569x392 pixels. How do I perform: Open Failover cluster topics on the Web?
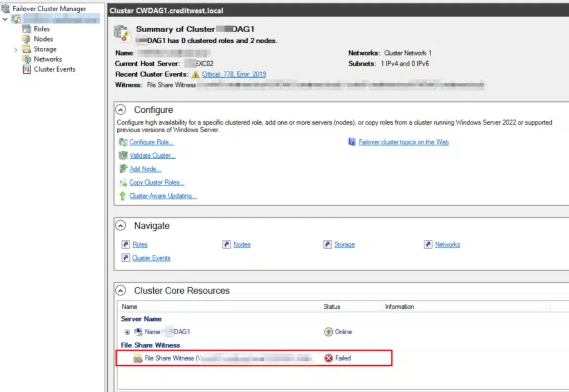(x=403, y=142)
